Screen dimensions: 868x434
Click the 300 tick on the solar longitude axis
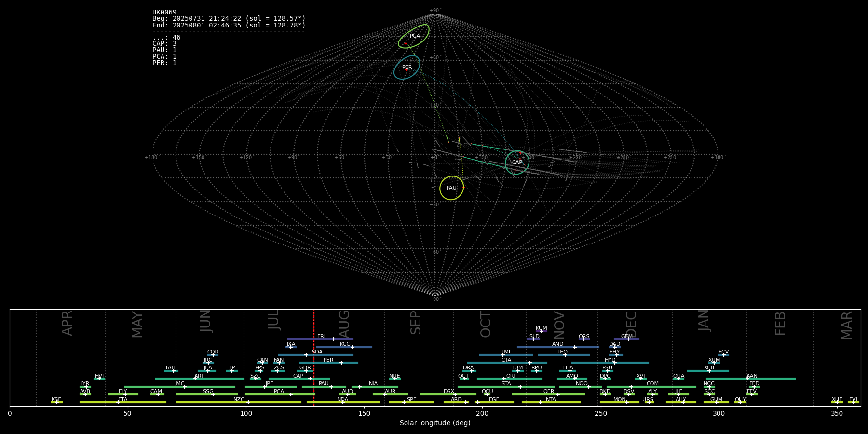(719, 413)
